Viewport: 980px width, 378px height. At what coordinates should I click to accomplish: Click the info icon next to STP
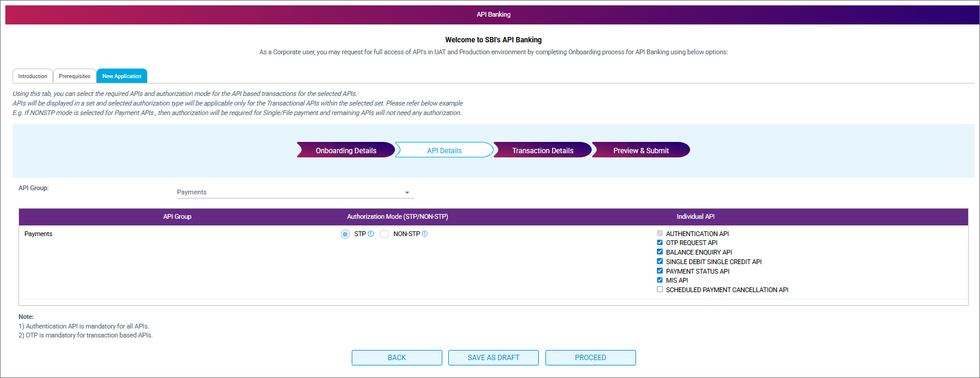click(371, 234)
